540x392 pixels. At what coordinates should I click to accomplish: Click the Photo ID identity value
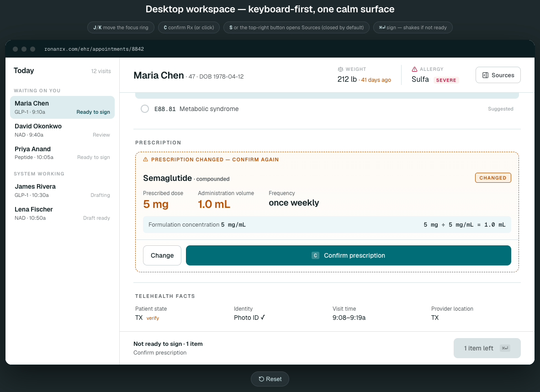pyautogui.click(x=249, y=318)
